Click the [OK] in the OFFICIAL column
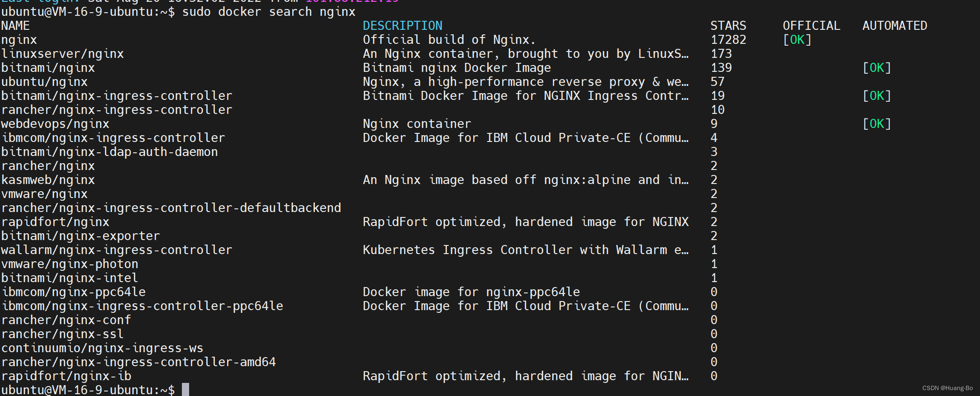 (797, 40)
